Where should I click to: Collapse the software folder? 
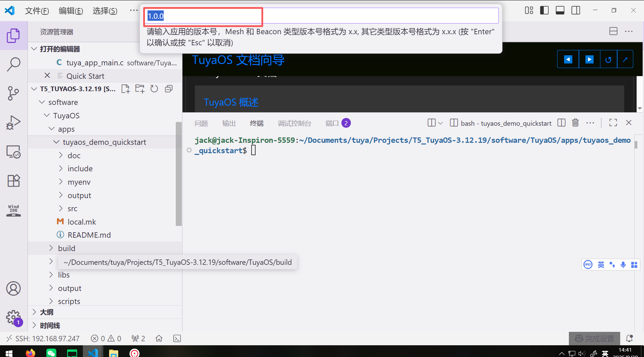[x=42, y=102]
